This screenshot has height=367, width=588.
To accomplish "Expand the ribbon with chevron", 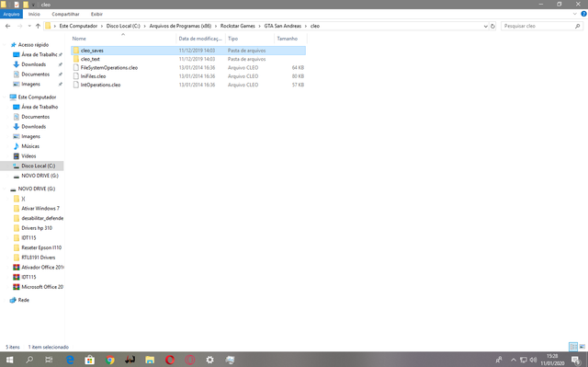I will tap(575, 14).
